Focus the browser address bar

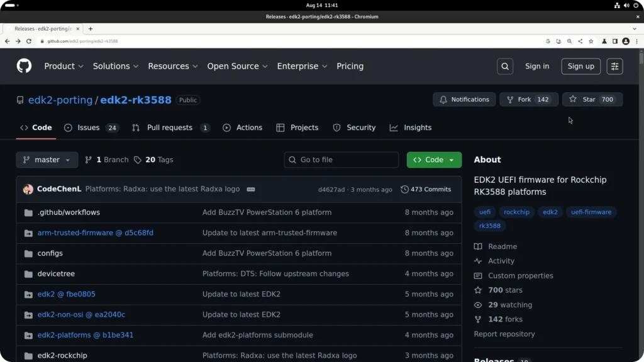tap(287, 41)
